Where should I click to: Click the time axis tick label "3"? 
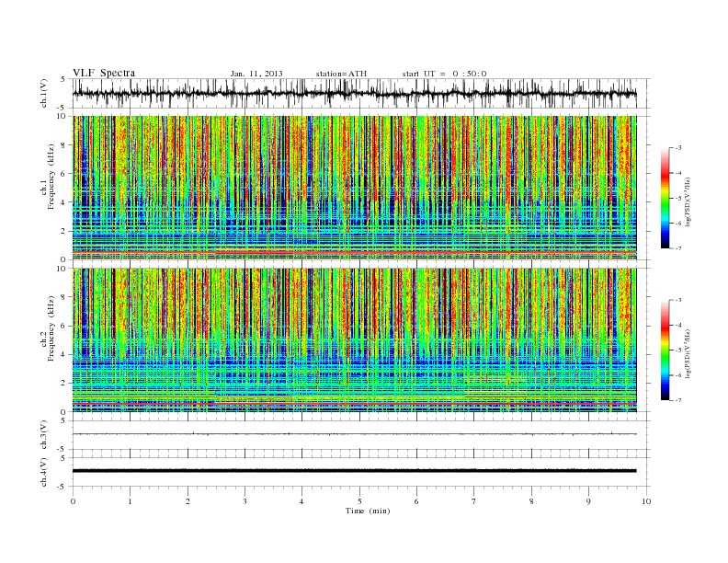(245, 501)
